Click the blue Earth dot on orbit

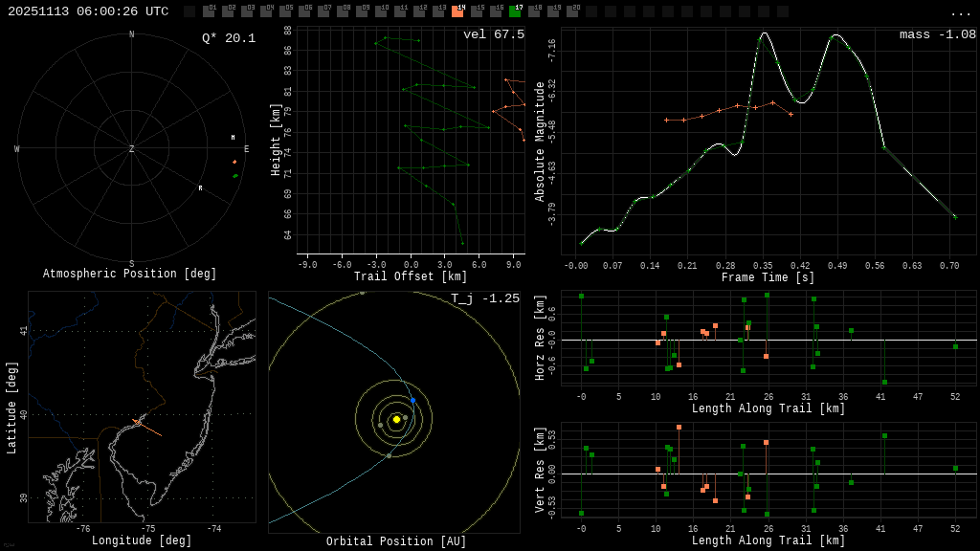coord(412,401)
